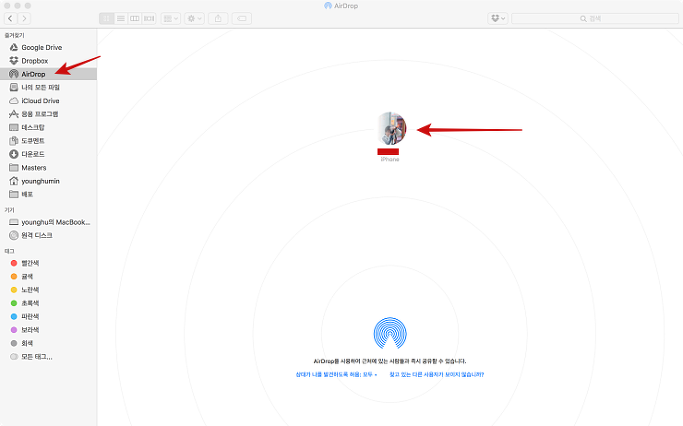Viewport: 683px width, 426px height.
Task: Open 다운로드 in sidebar
Action: click(x=48, y=154)
